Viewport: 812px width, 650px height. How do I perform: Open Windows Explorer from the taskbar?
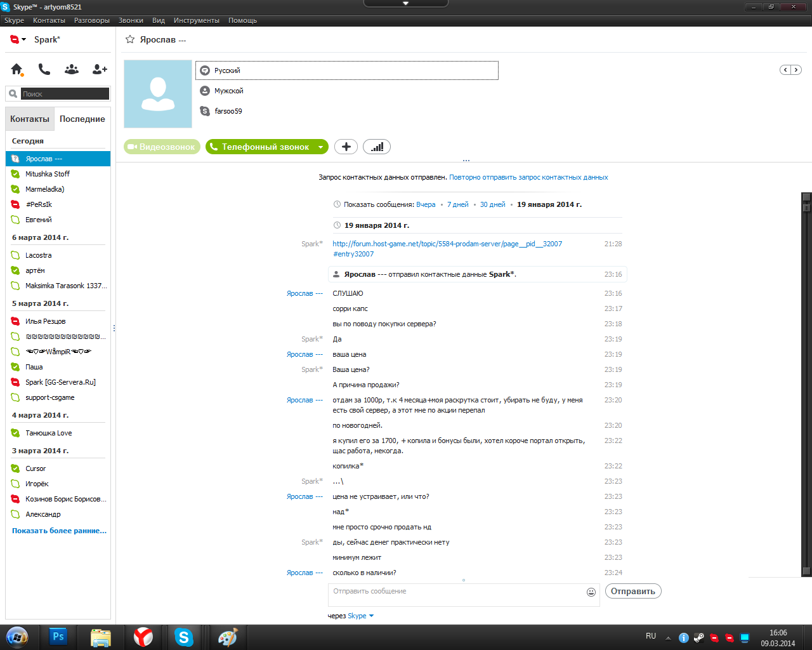pyautogui.click(x=100, y=637)
